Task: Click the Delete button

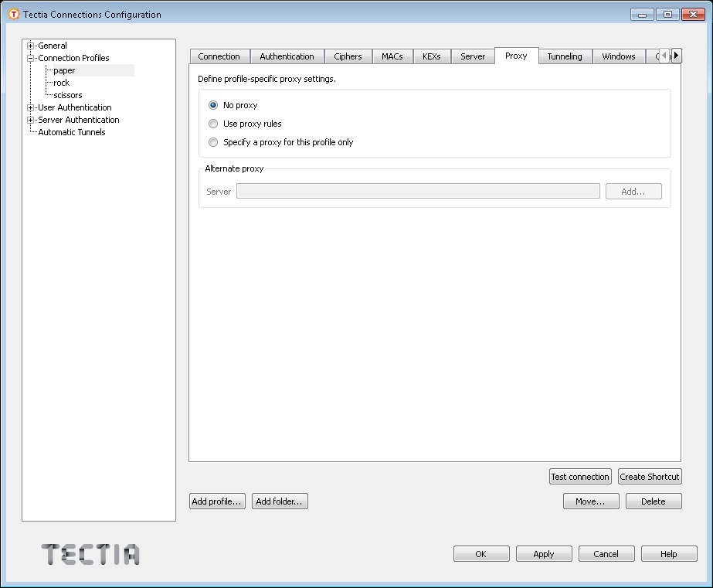Action: click(x=654, y=501)
